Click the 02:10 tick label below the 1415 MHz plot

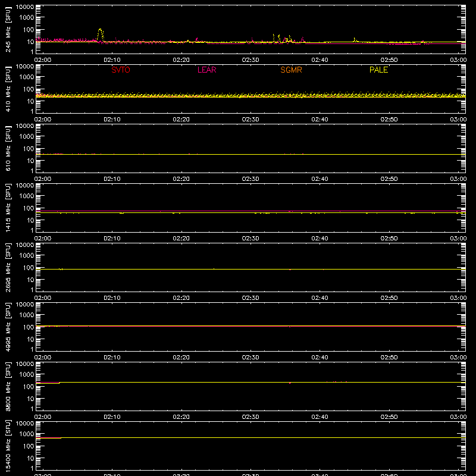112,239
